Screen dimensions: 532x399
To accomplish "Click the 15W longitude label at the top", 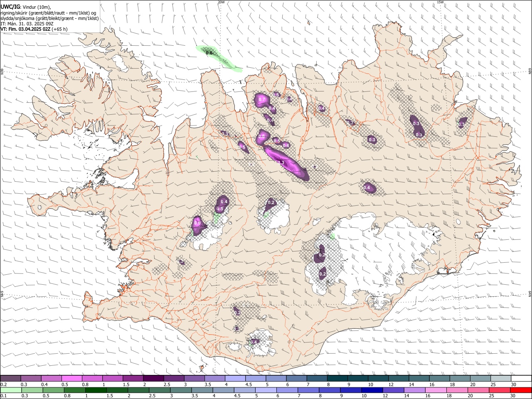I will pyautogui.click(x=440, y=2).
